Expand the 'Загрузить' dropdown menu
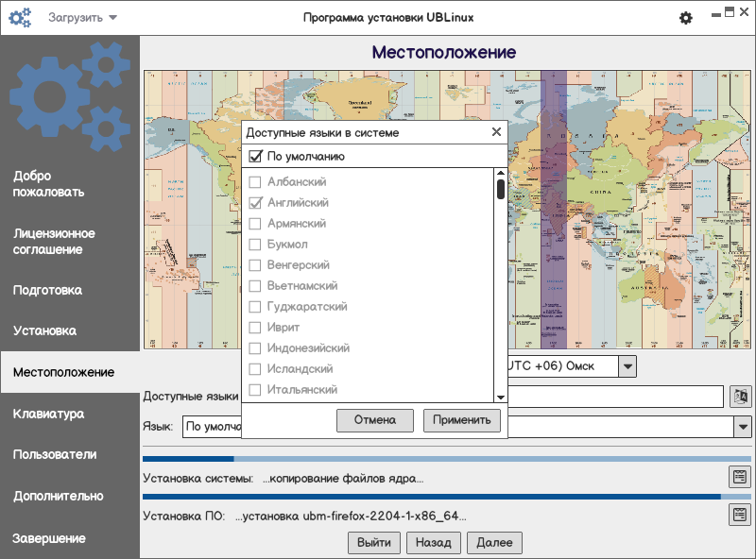 83,18
